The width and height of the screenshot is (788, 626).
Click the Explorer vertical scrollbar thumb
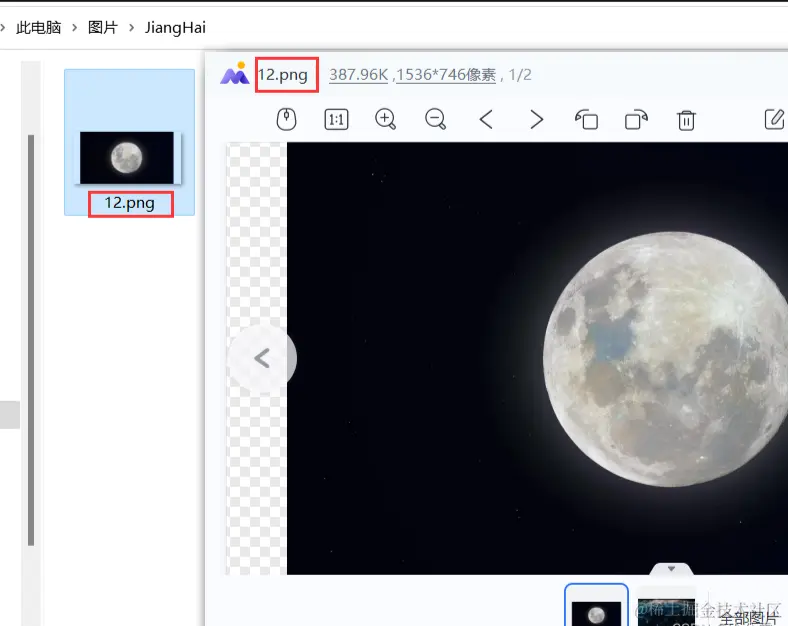point(31,340)
